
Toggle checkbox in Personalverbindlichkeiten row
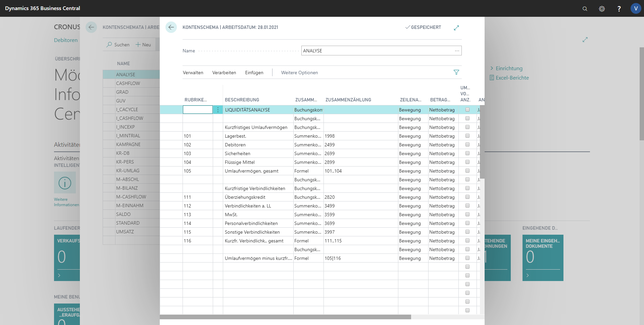(x=467, y=223)
